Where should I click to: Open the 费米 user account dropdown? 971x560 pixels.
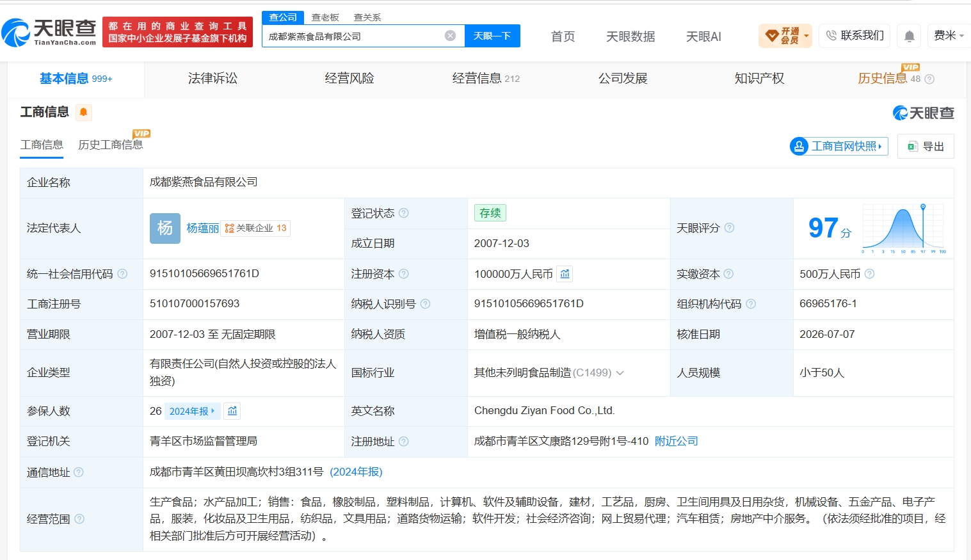point(949,36)
